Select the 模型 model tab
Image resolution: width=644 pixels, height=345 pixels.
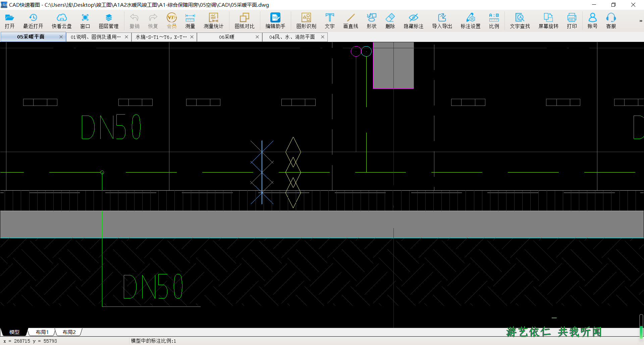pos(14,332)
